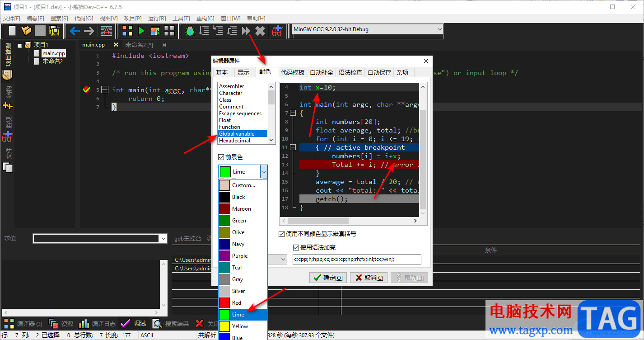The image size is (644, 340).
Task: Click the Rebuild All gray squares icon
Action: pyautogui.click(x=169, y=31)
